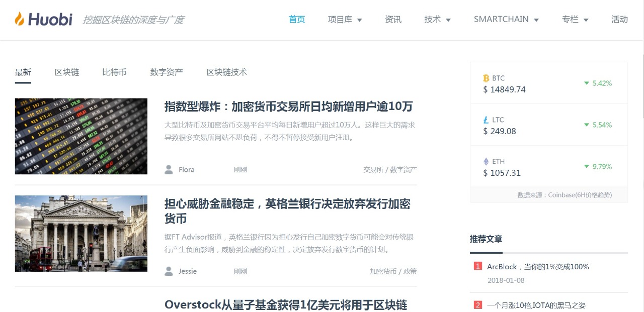Switch to the 比特币 tab

tap(114, 72)
